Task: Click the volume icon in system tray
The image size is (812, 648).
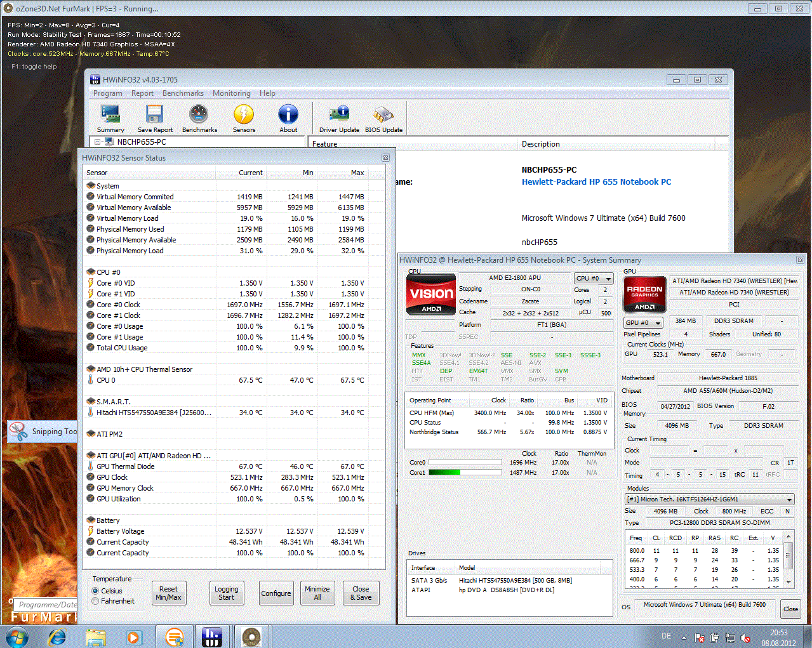Action: pos(745,638)
